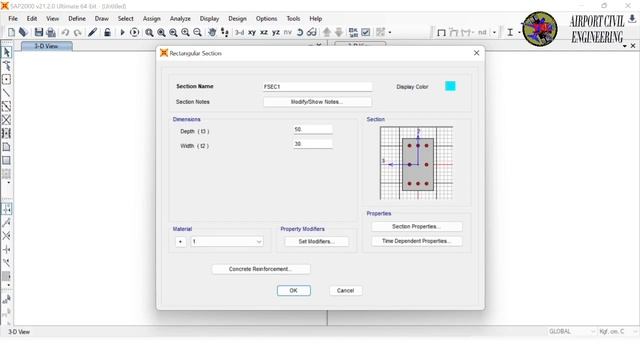Toggle the Lock/Unlock model padlock icon

tap(107, 32)
